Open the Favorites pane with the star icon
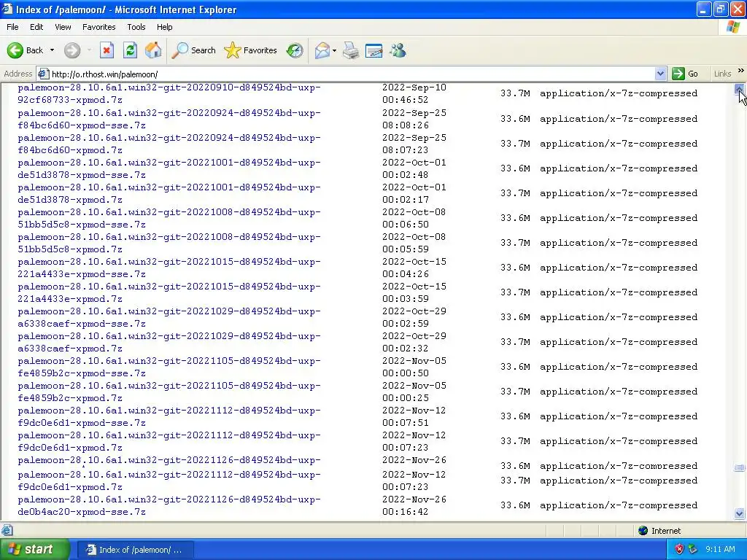The image size is (747, 560). click(x=250, y=50)
